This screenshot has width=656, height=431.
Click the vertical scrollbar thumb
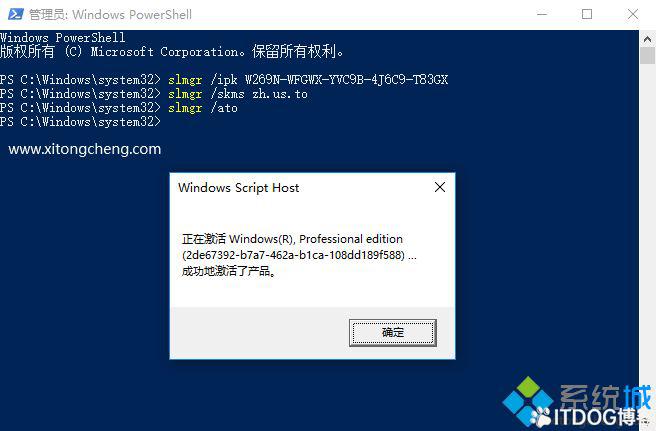(647, 56)
